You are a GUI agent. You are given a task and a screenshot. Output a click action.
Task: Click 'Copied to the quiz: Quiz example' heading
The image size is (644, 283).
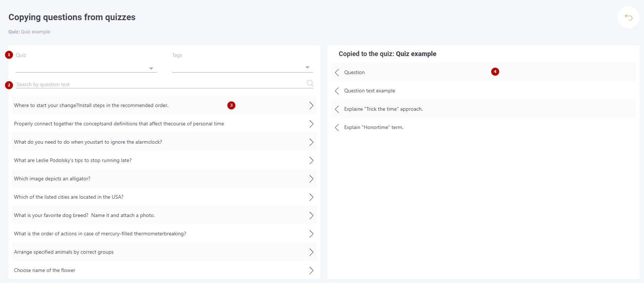tap(388, 54)
